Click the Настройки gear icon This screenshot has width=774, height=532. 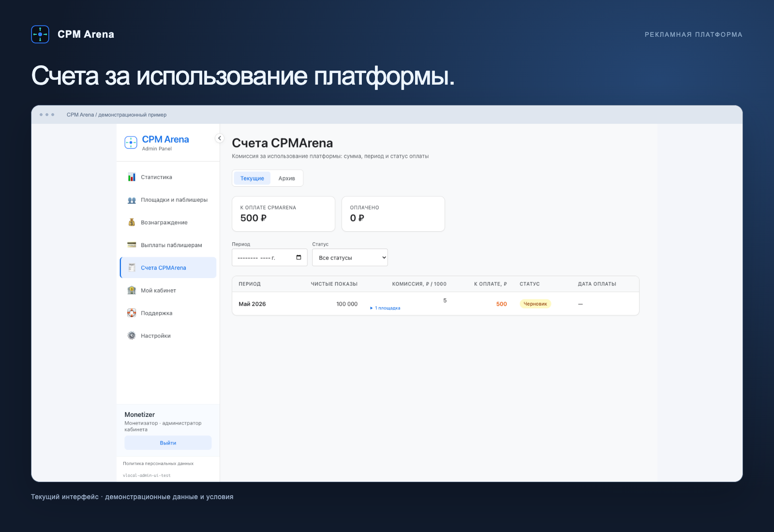coord(132,336)
